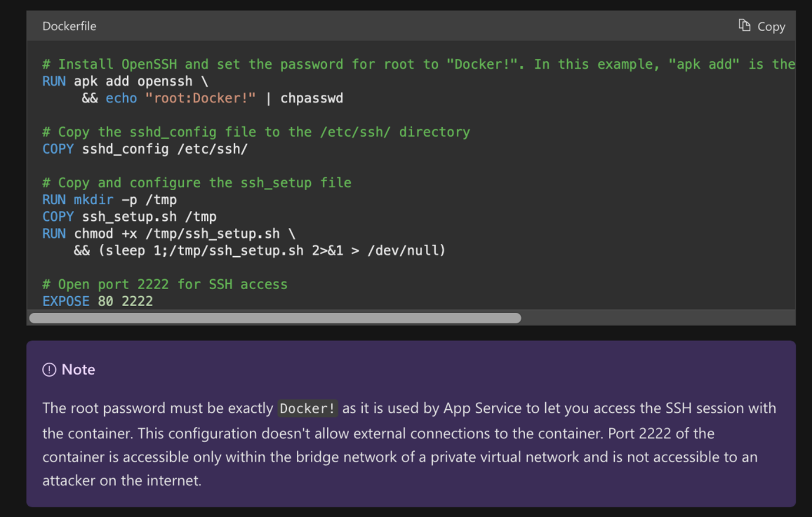Viewport: 812px width, 517px height.
Task: Click the "RUN apk add openssh" line
Action: 125,81
